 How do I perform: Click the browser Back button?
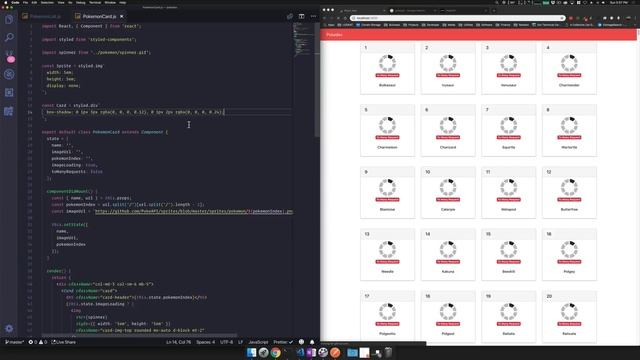325,18
